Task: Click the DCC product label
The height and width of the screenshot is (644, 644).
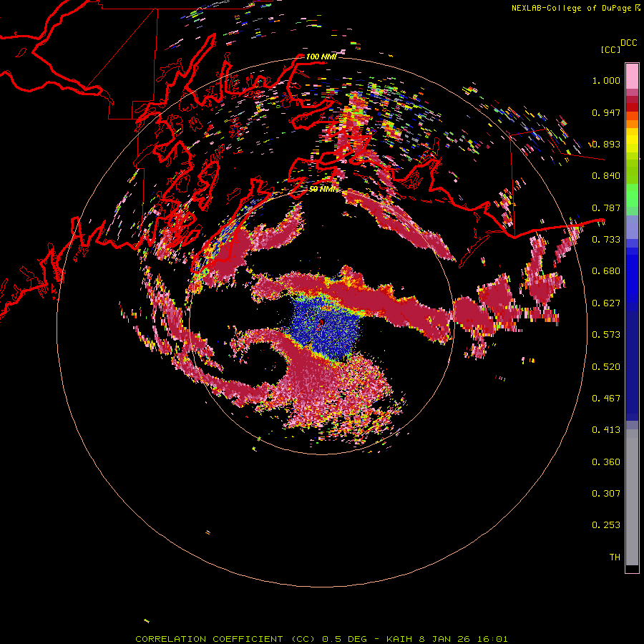Action: pos(629,43)
